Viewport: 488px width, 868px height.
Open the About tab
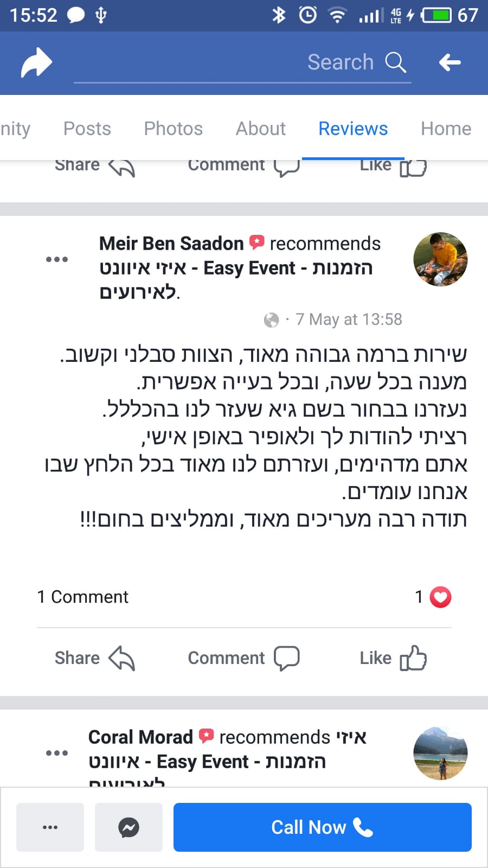[260, 129]
